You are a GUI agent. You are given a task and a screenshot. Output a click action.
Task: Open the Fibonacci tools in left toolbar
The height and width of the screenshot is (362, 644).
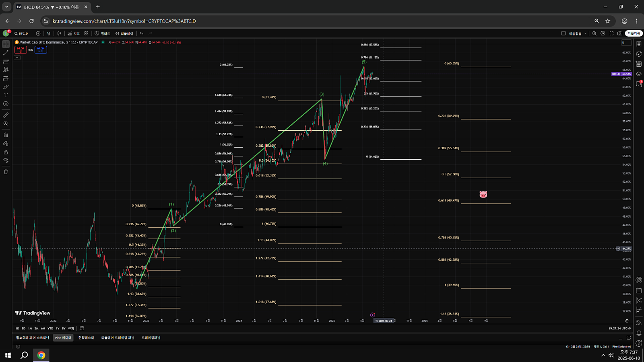pyautogui.click(x=6, y=61)
